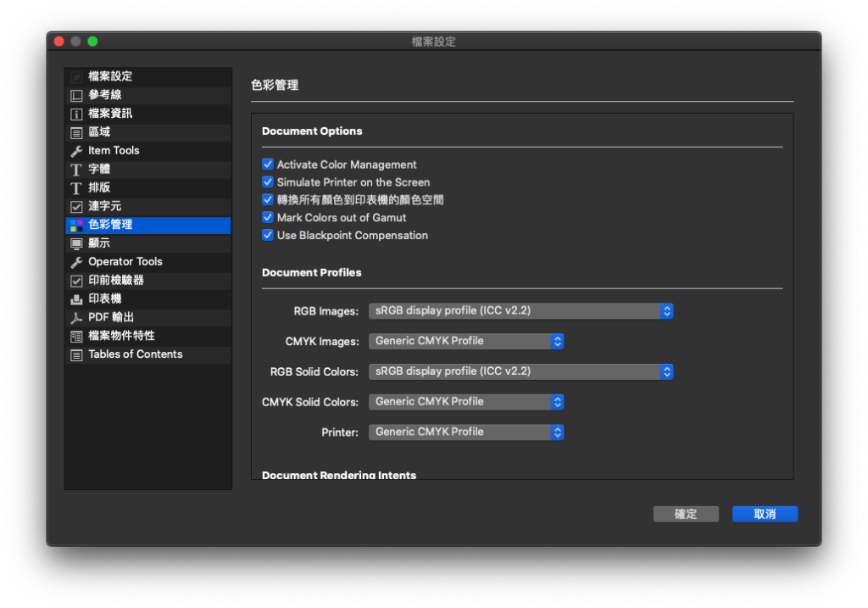Open the 顯示 settings section
The width and height of the screenshot is (868, 608).
tap(148, 243)
